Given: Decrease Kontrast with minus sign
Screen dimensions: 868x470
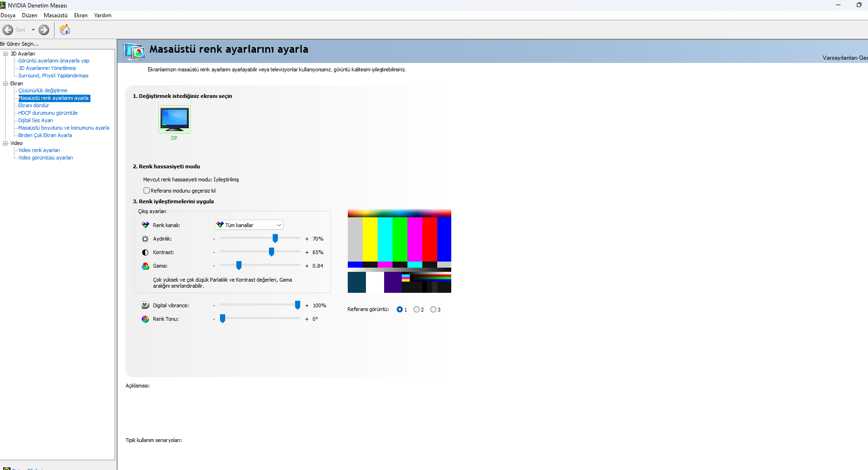Looking at the screenshot, I should click(x=214, y=252).
